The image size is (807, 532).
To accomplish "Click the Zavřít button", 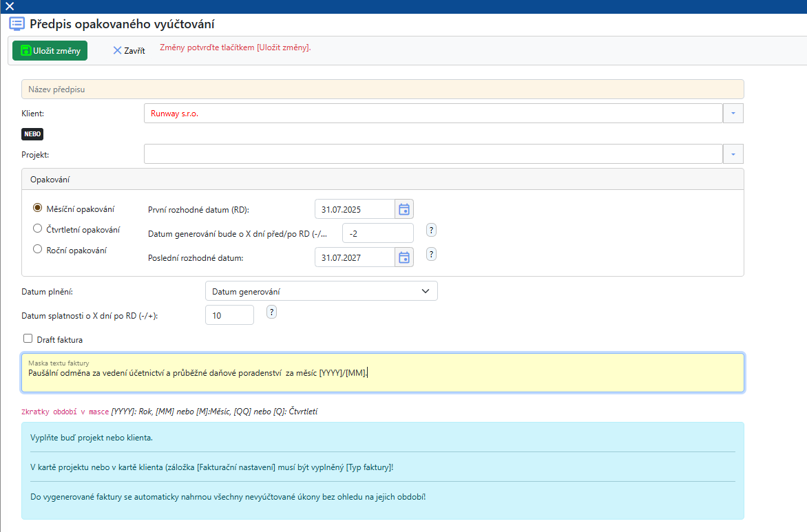I will pos(129,51).
